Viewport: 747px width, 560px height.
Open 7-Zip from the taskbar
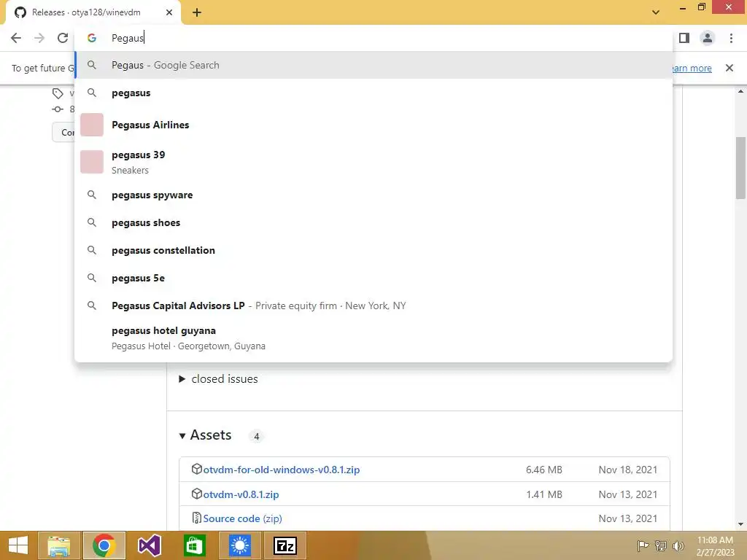pos(285,545)
